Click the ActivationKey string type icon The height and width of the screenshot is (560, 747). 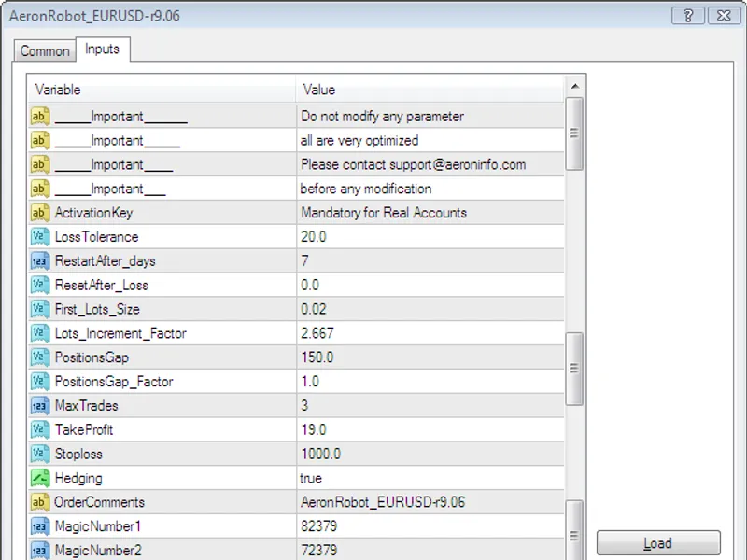pos(40,213)
